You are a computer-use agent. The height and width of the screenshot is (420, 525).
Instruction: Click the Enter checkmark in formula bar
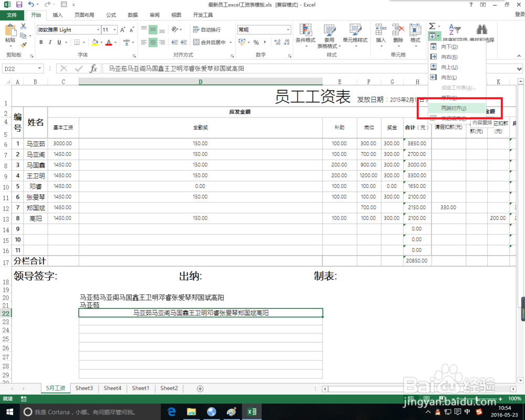(79, 69)
